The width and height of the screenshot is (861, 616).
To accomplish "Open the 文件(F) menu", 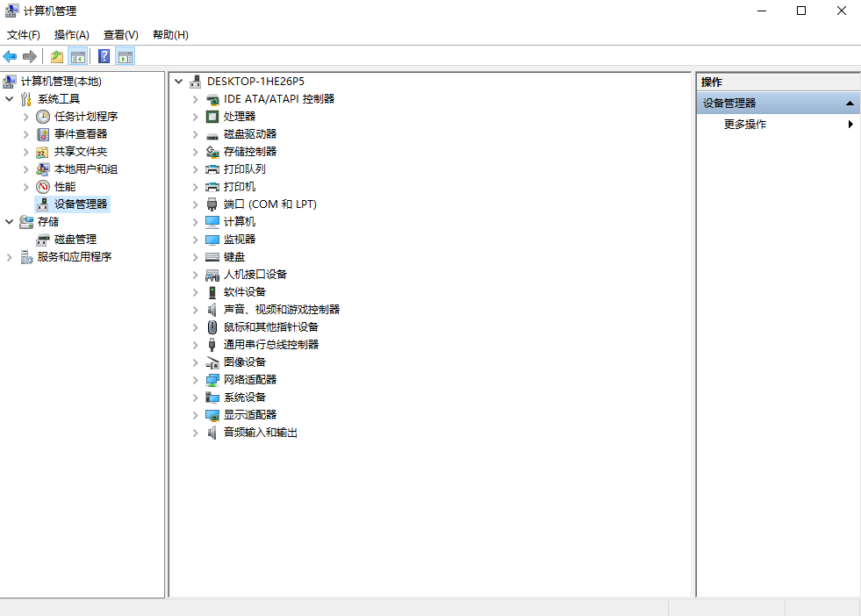I will click(24, 35).
